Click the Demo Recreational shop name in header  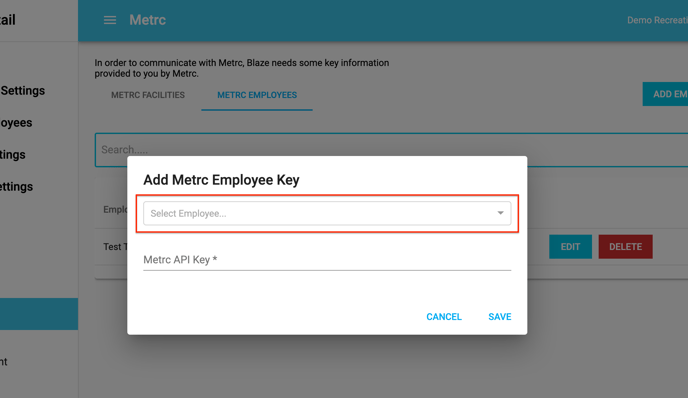[x=657, y=20]
